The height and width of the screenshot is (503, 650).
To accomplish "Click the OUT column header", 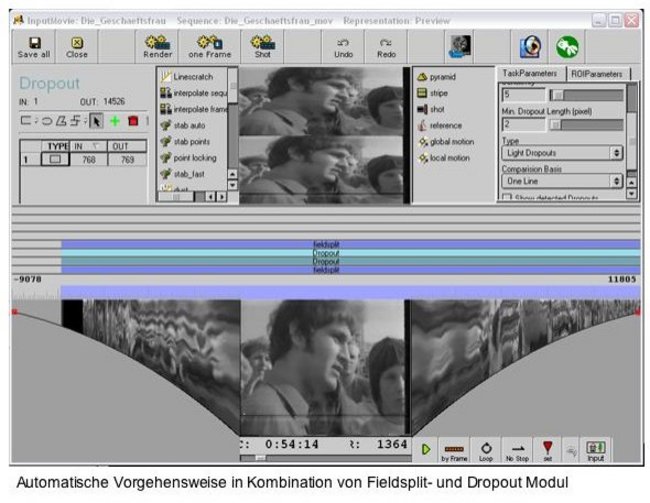I will 126,146.
